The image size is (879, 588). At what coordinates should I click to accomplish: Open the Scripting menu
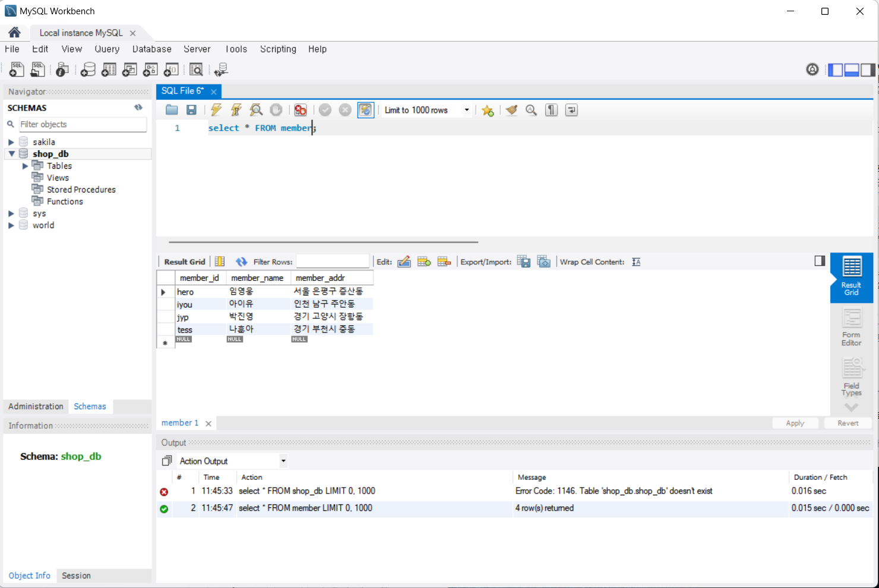[x=278, y=49]
